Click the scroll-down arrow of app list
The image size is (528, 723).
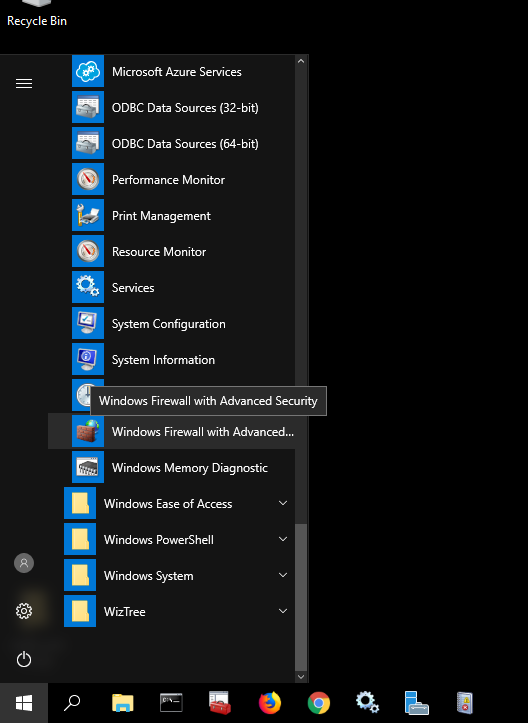tap(301, 676)
